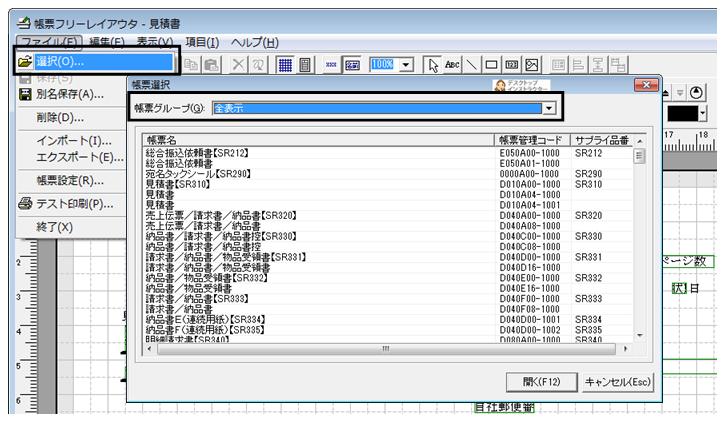Click the 開く(F12) button

542,382
